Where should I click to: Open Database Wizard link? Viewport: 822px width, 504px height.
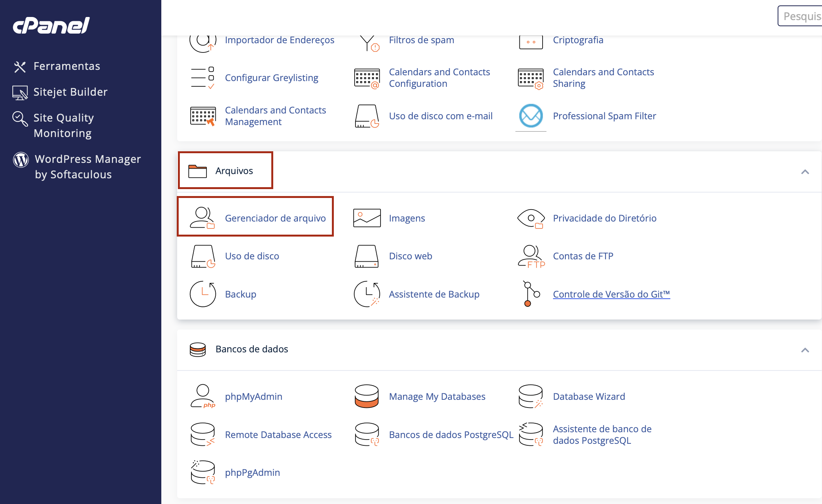[x=589, y=397]
